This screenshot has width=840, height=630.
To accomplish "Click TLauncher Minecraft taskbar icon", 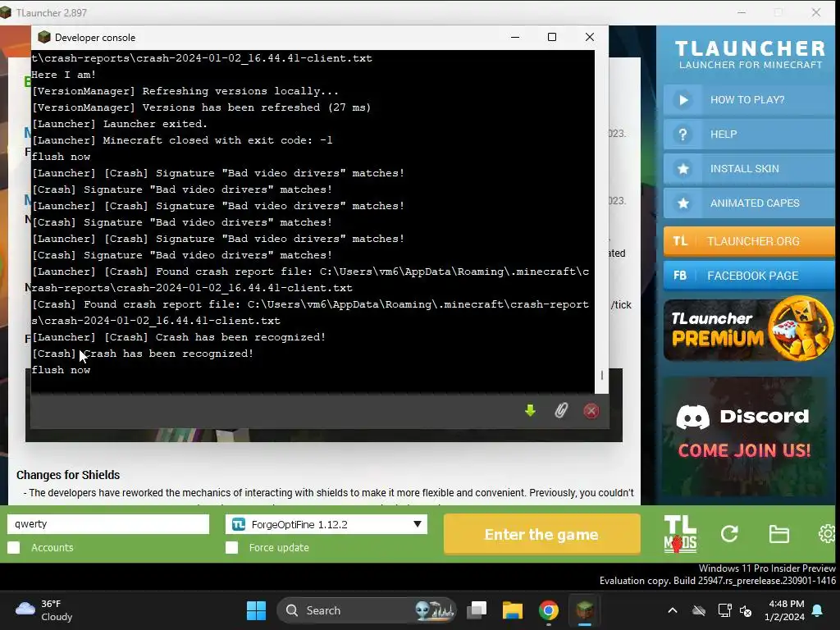I will coord(584,610).
